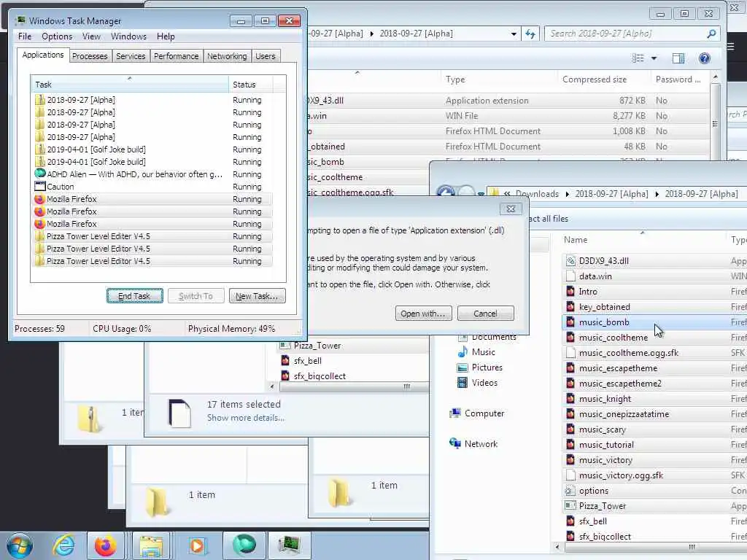Click the New Task... button

point(257,296)
